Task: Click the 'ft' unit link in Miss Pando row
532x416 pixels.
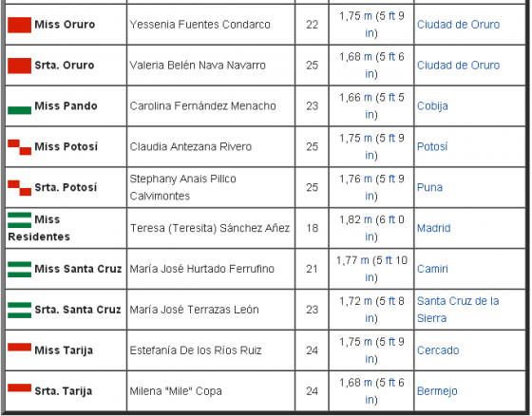Action: 391,98
